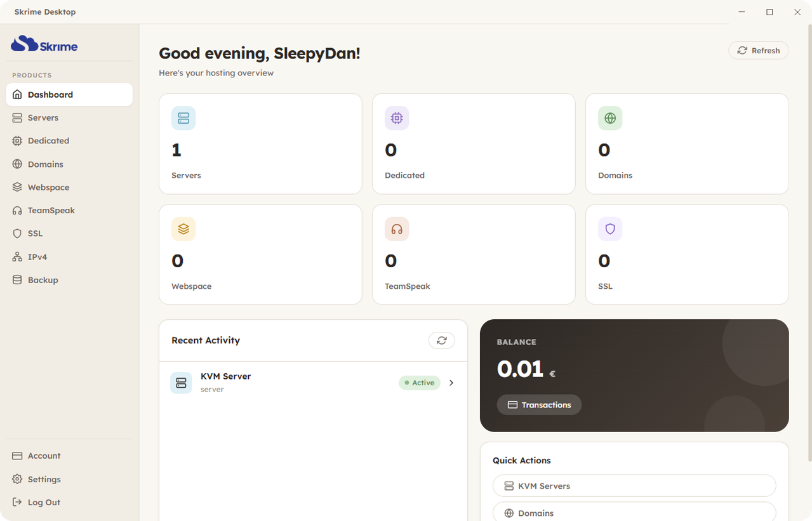Open the Domains summary card showing 0
Image resolution: width=812 pixels, height=521 pixels.
tap(687, 144)
